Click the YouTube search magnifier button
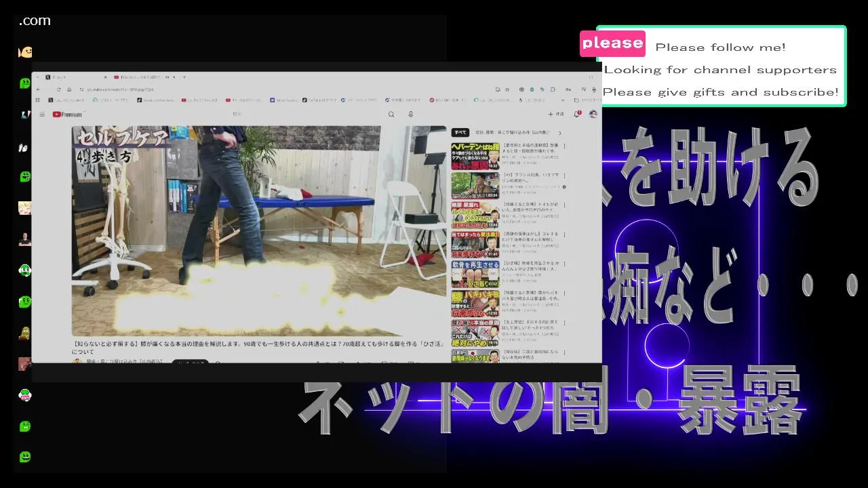Viewport: 868px width, 488px height. tap(391, 115)
